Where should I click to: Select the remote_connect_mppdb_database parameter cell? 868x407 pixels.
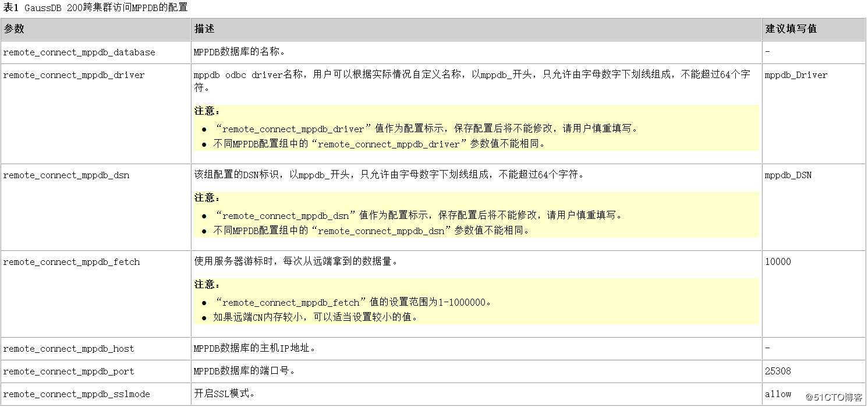coord(95,52)
